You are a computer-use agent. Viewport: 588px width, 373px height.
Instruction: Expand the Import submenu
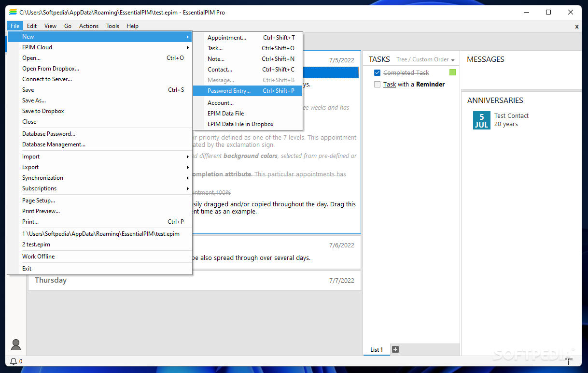pos(100,157)
